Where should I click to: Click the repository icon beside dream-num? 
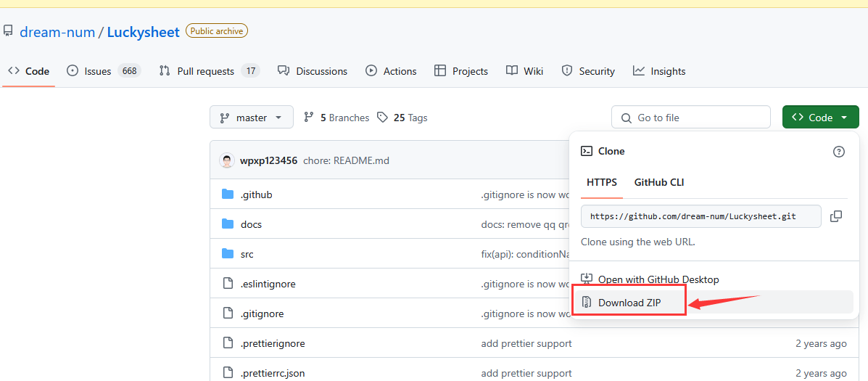click(8, 31)
